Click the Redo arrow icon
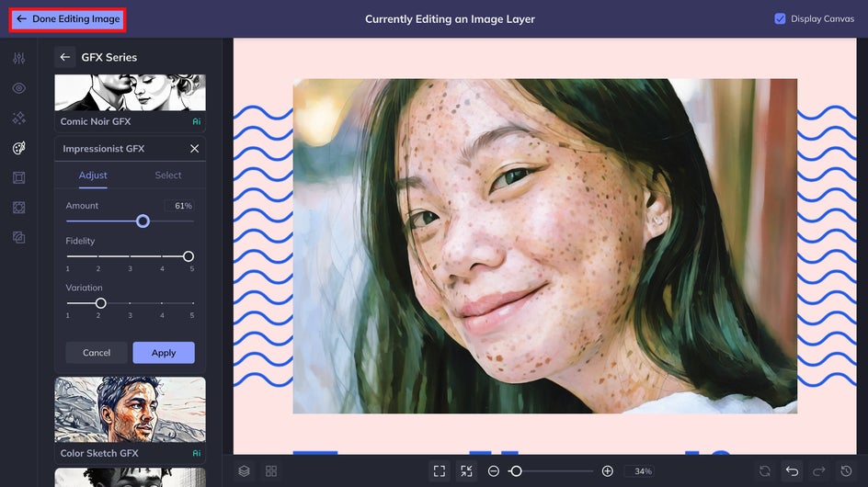Screen dimensions: 868x487 pyautogui.click(x=819, y=471)
